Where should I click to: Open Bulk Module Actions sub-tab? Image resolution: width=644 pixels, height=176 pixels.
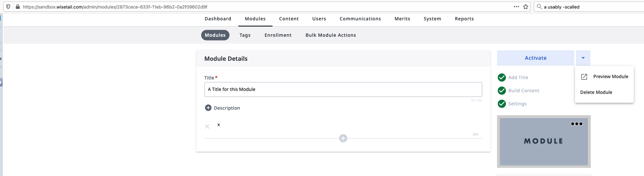pyautogui.click(x=331, y=35)
